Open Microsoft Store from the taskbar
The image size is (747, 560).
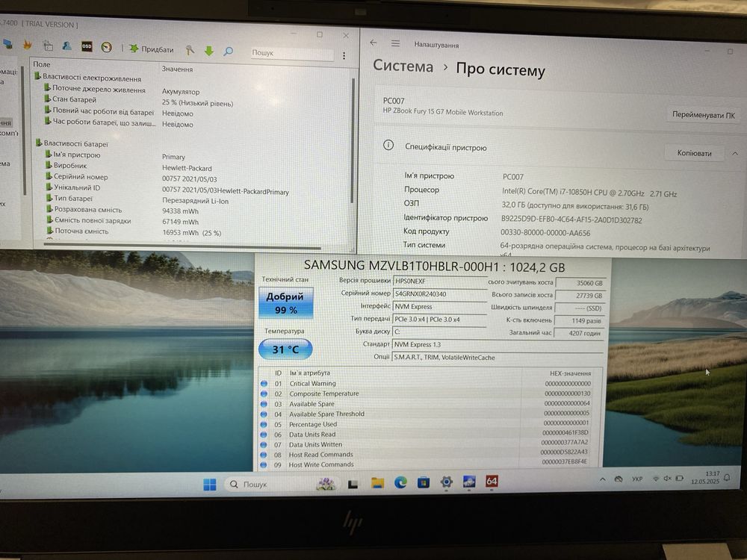point(423,483)
